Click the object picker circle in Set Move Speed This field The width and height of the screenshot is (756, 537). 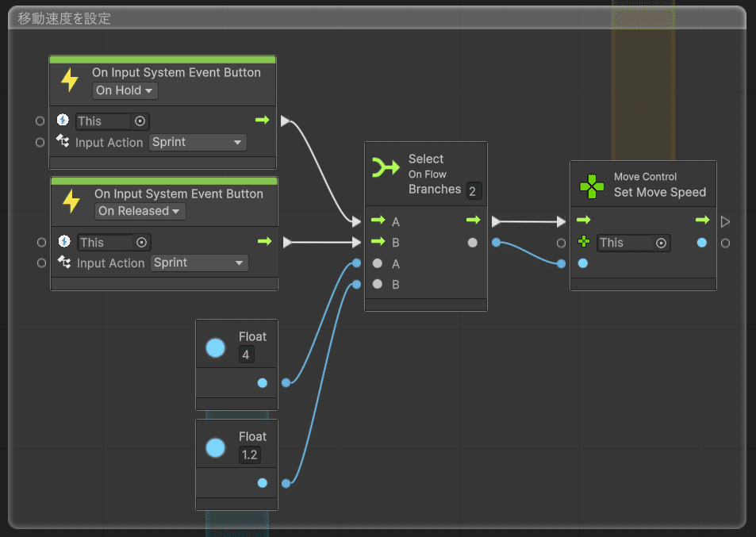click(x=661, y=243)
